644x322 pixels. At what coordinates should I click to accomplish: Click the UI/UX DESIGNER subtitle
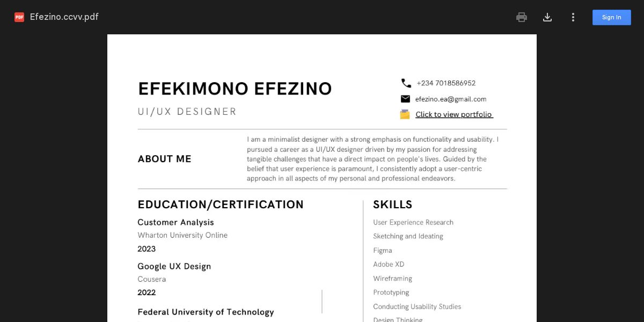187,112
